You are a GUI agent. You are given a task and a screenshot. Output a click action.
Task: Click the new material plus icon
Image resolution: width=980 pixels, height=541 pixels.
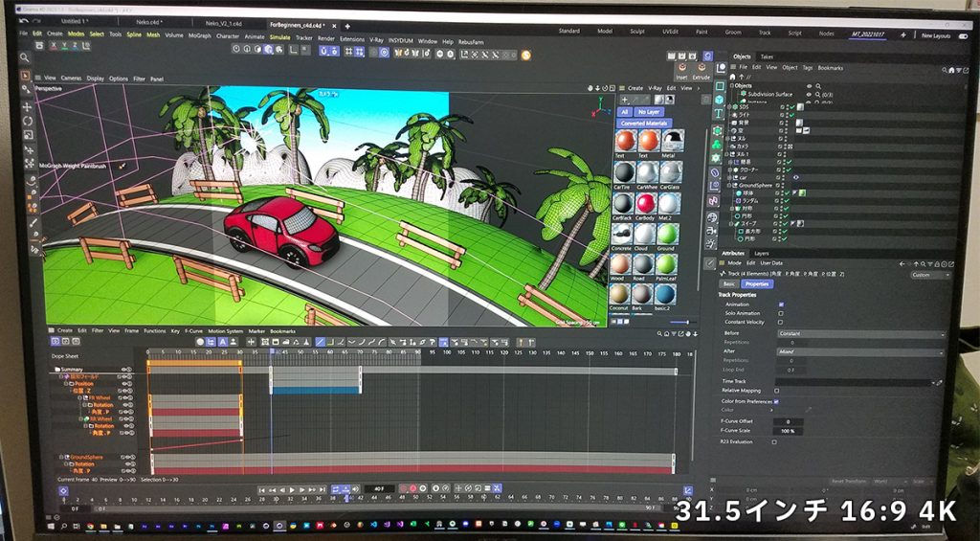pos(624,101)
